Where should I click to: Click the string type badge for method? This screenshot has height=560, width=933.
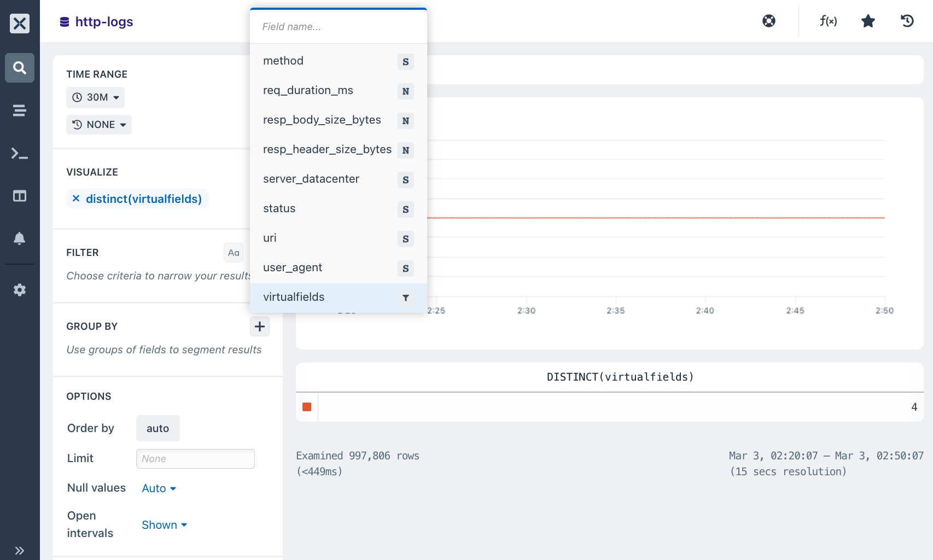[x=406, y=62]
